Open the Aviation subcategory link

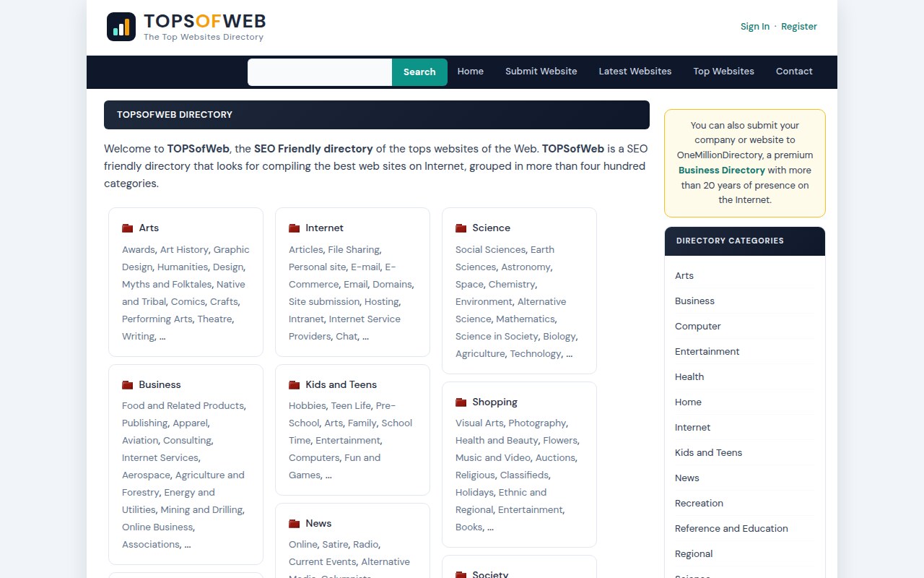(x=140, y=441)
